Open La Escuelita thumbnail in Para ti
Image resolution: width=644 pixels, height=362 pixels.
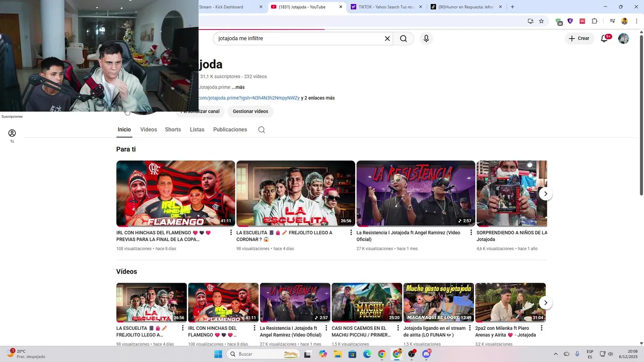coord(296,194)
